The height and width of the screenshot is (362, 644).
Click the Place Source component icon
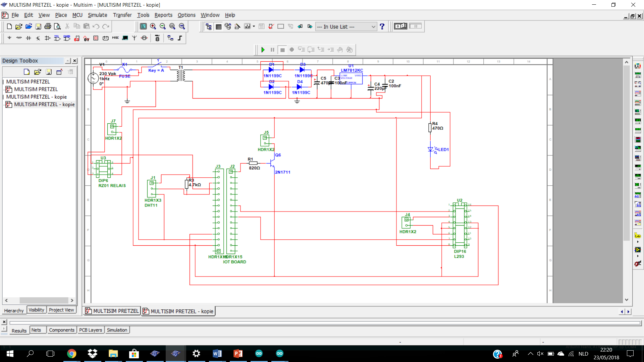[x=9, y=38]
